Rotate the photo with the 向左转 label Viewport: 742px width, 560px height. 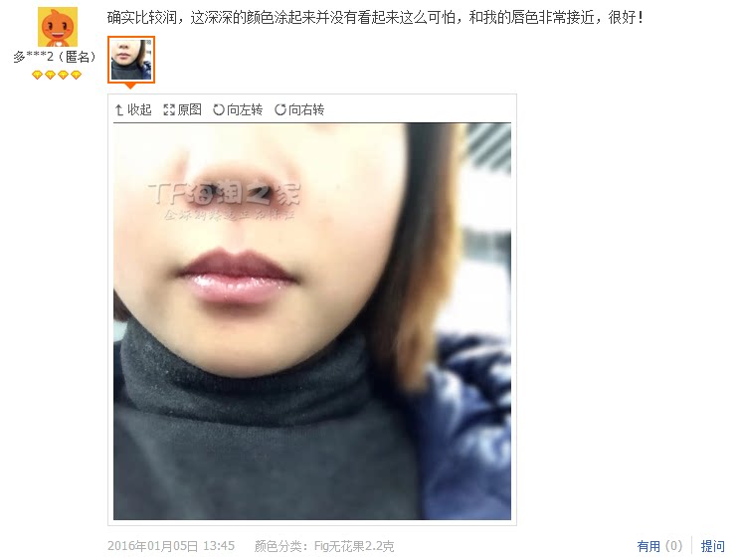(x=245, y=109)
